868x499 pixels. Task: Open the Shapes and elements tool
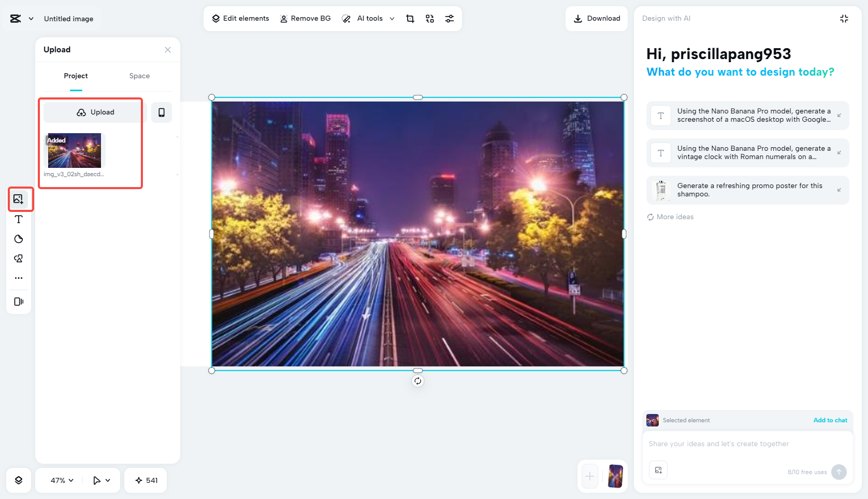click(18, 258)
